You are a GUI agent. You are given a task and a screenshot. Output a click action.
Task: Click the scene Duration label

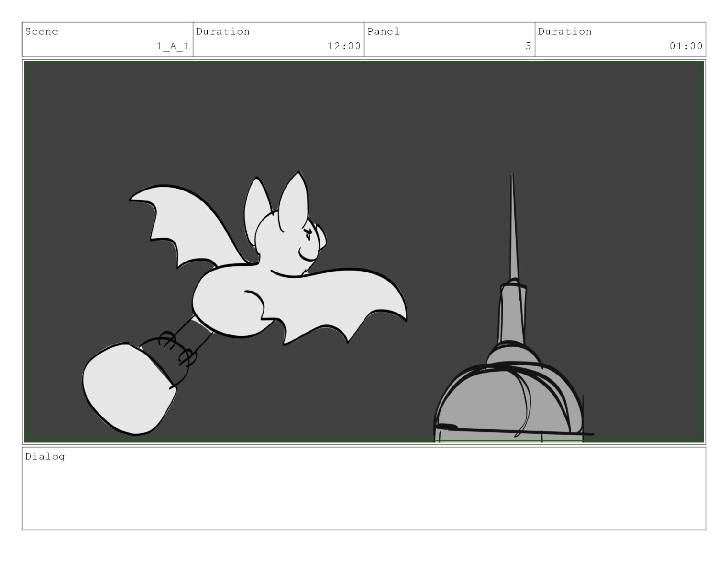pyautogui.click(x=223, y=32)
